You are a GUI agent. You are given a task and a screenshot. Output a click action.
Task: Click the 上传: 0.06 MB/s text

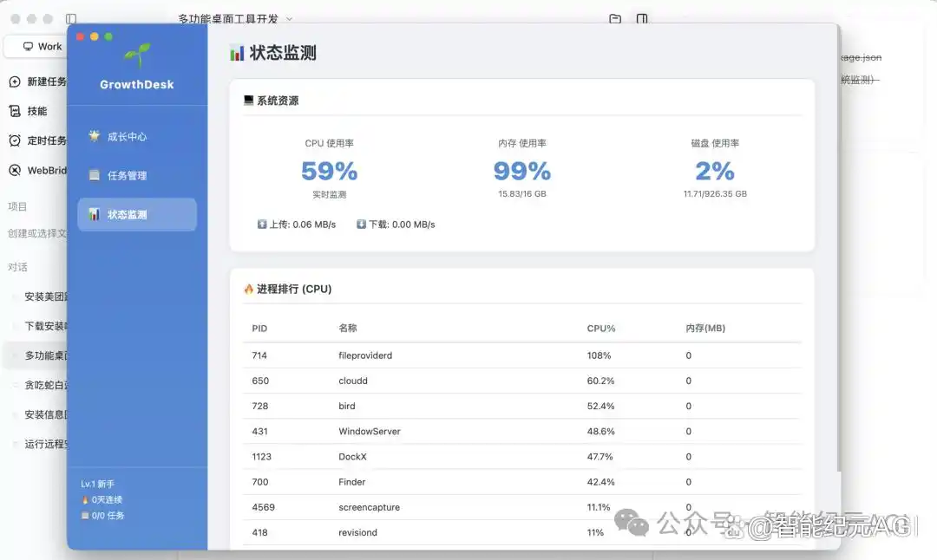303,225
